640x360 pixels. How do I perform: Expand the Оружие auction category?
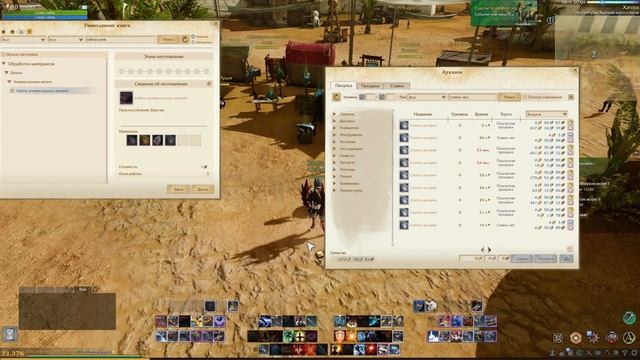[x=335, y=114]
